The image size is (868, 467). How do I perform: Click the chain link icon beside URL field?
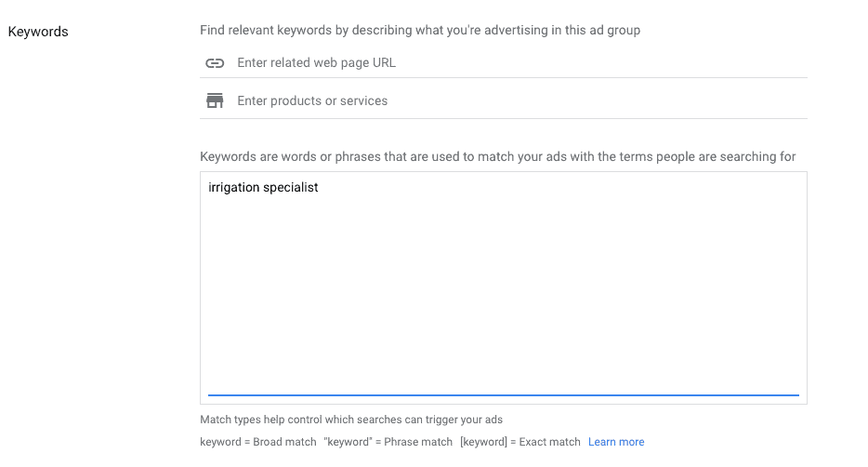tap(215, 63)
